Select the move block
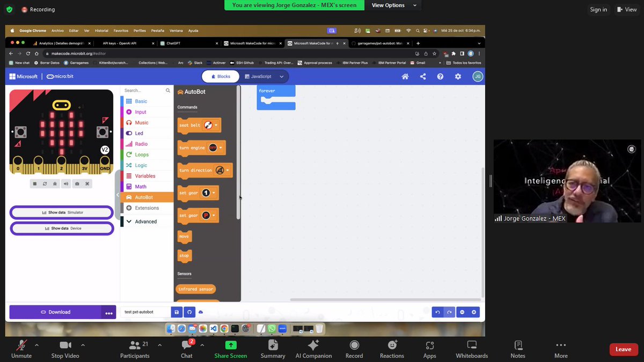644x362 pixels. 184,237
